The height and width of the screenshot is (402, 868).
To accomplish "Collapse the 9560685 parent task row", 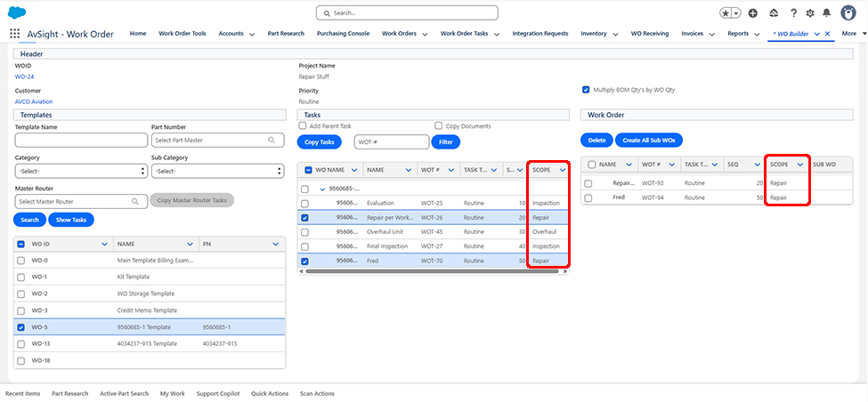I will 323,189.
